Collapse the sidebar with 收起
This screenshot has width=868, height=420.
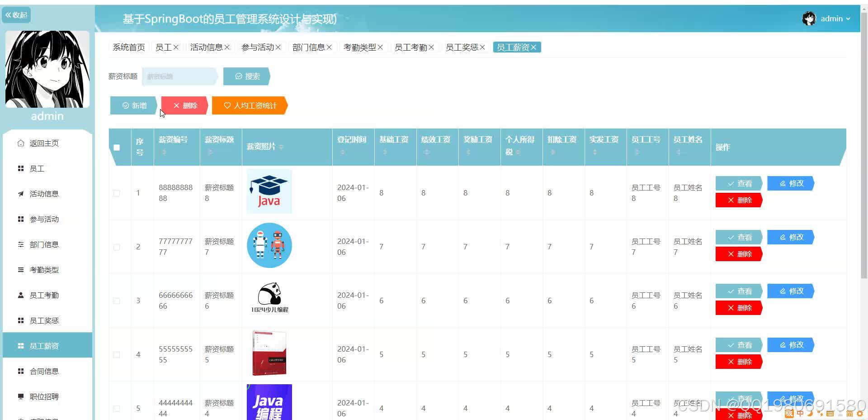tap(16, 14)
